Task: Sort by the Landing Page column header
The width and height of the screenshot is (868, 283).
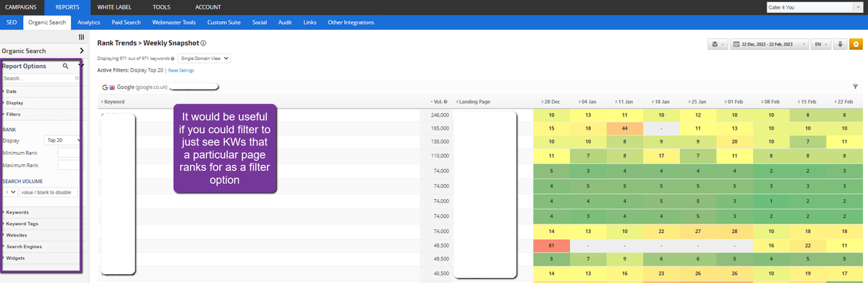Action: [x=473, y=101]
